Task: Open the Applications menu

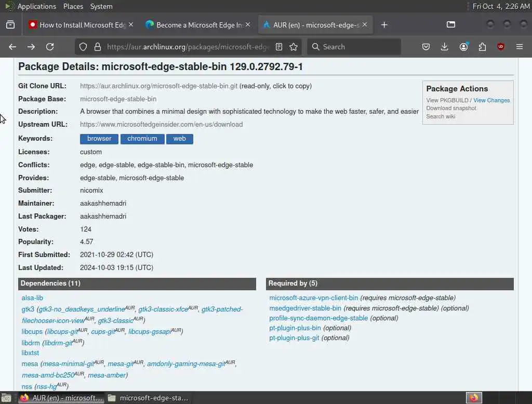Action: (x=37, y=6)
